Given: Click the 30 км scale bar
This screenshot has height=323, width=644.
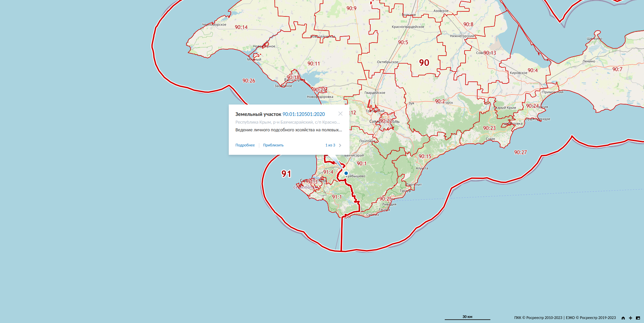Looking at the screenshot, I should coord(467,317).
